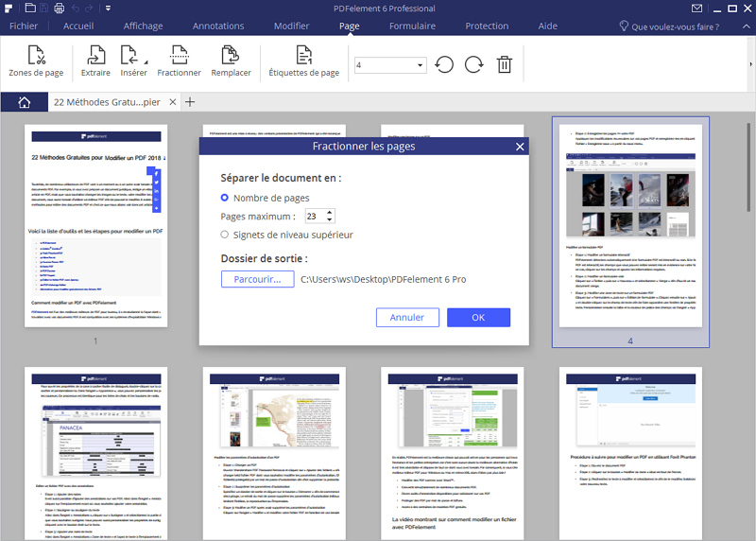Open the page number dropdown

[x=420, y=65]
